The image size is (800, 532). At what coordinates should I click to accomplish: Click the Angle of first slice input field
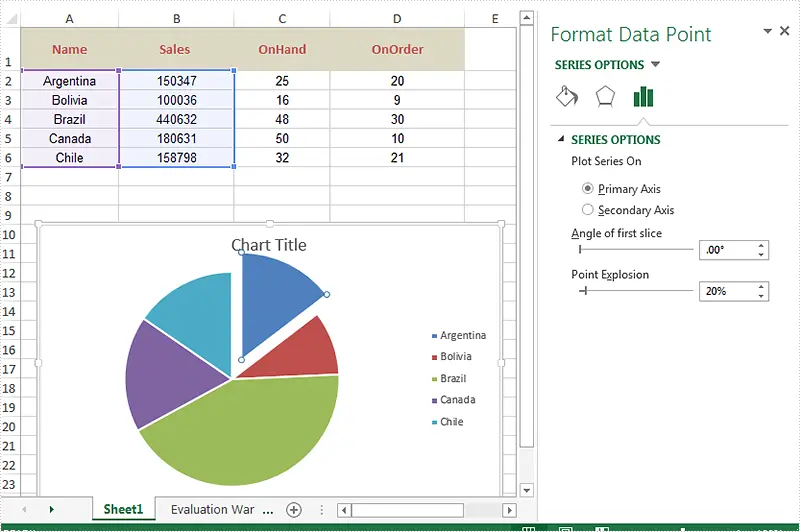[x=726, y=251]
